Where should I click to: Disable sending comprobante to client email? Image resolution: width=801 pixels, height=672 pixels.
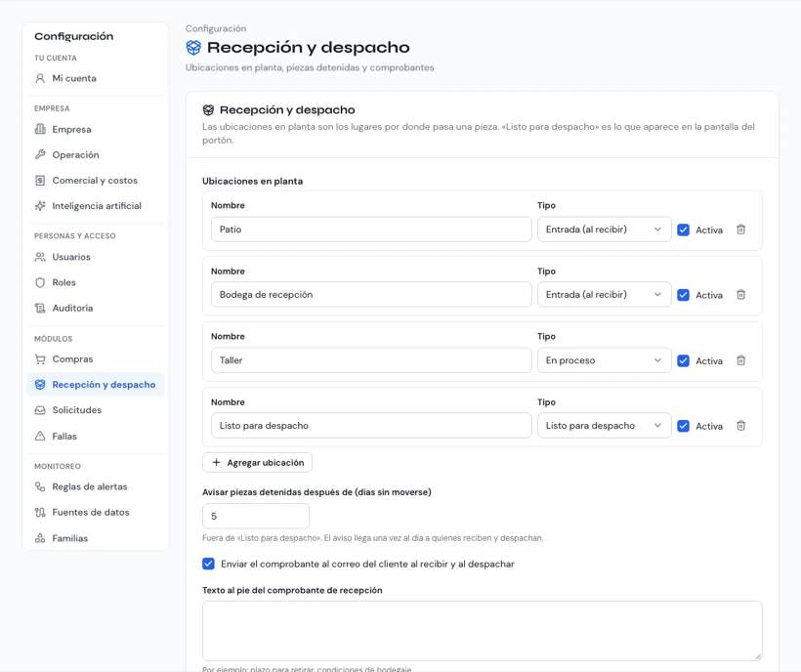pyautogui.click(x=208, y=564)
